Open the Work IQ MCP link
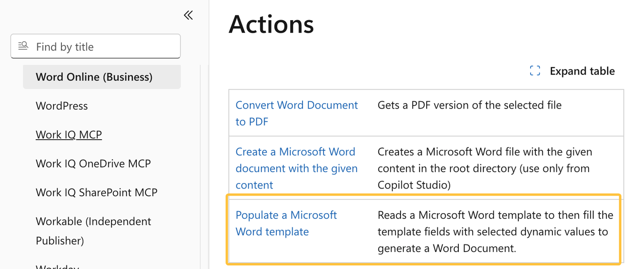 (69, 135)
